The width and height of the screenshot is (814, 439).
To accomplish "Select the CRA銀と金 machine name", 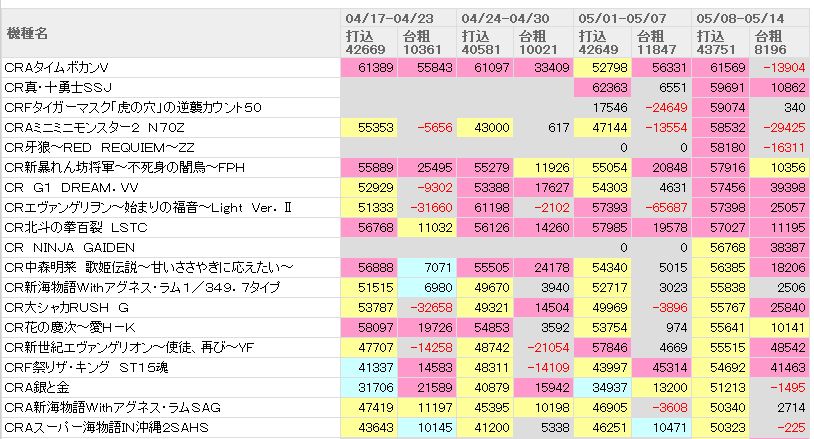I will [x=37, y=387].
